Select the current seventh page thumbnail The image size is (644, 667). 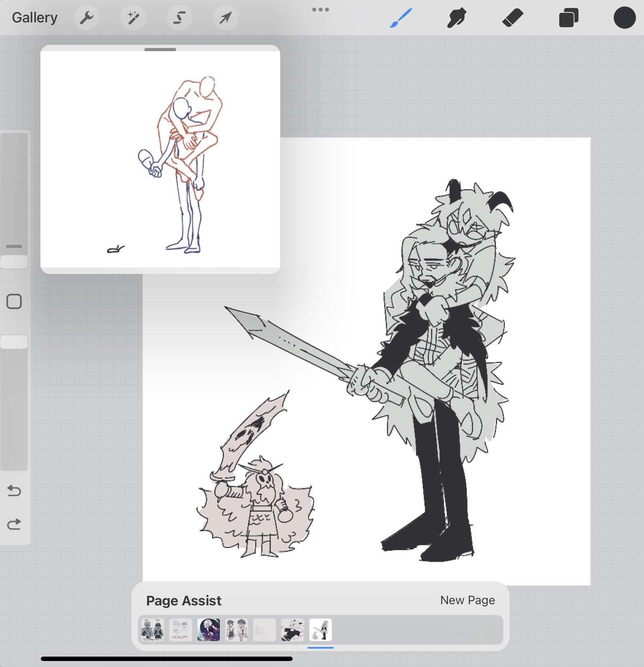click(321, 630)
